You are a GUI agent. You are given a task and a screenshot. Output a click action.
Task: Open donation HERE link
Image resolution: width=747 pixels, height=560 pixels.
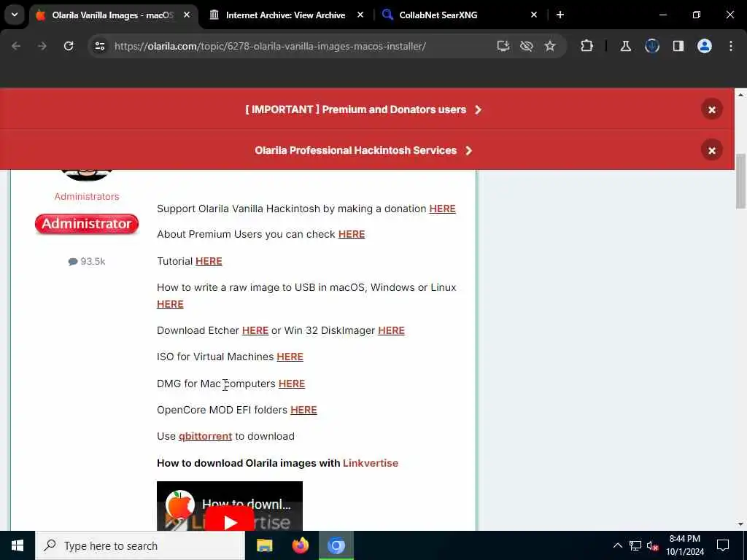pos(442,209)
